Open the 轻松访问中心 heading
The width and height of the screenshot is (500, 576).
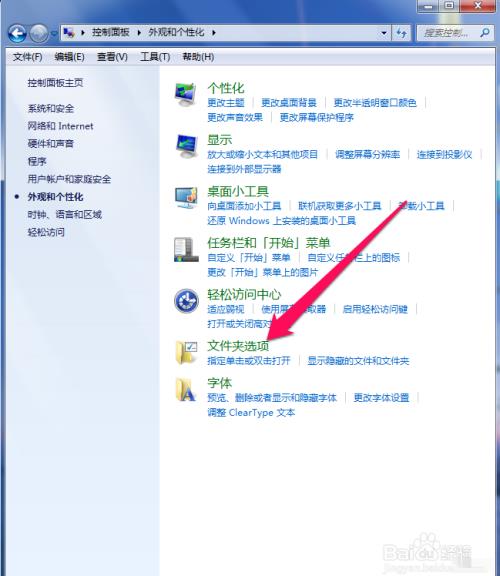coord(244,295)
